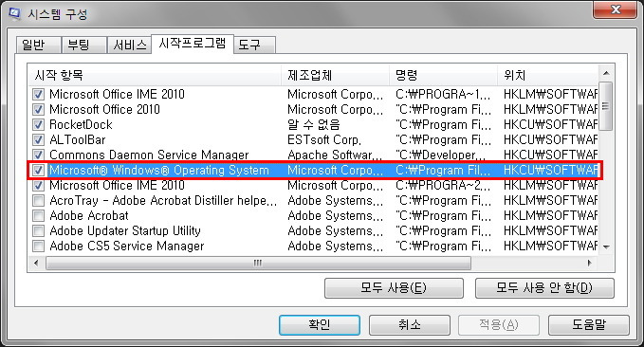
Task: Select the 시작프로그램 tab
Action: [193, 44]
